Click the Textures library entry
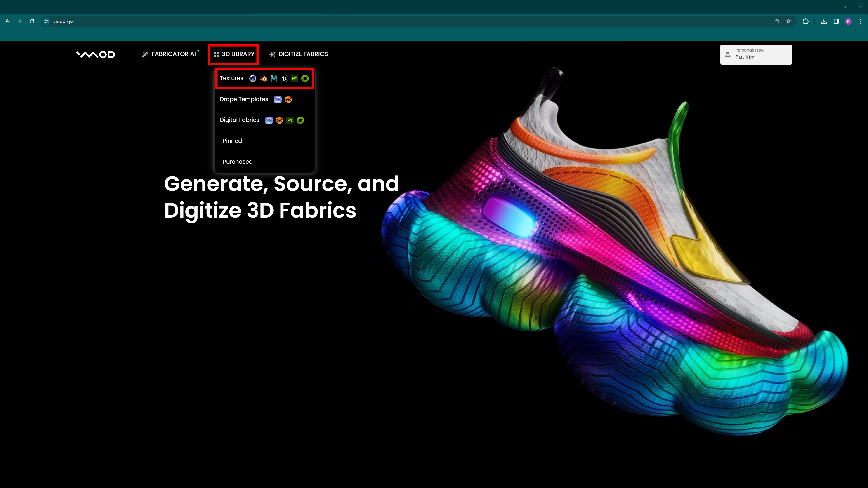This screenshot has width=868, height=488. (x=231, y=78)
